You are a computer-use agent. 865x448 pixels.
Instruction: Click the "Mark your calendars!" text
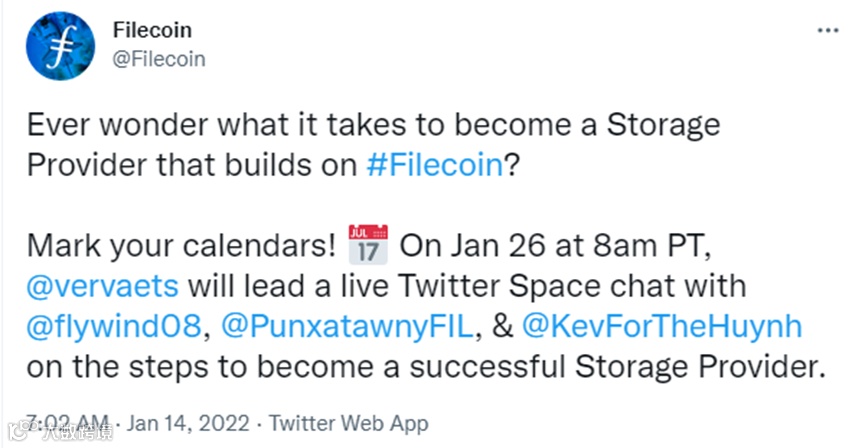[182, 246]
